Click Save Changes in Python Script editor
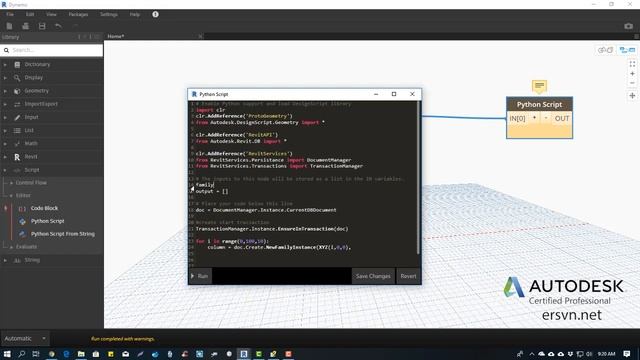This screenshot has width=640, height=360. pyautogui.click(x=373, y=276)
